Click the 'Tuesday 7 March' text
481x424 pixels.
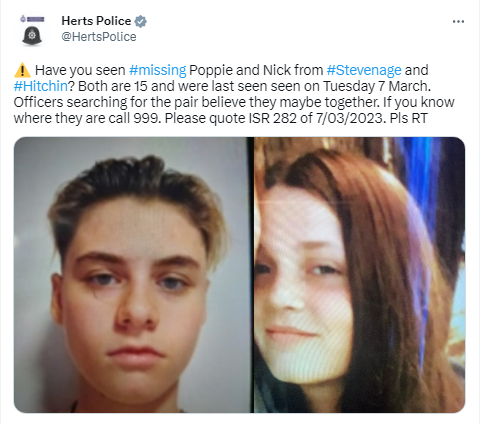point(377,86)
